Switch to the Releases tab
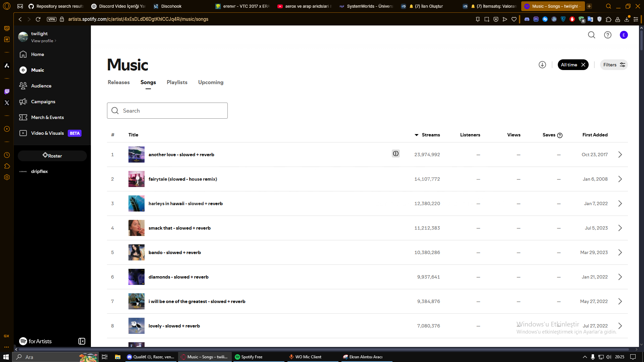This screenshot has width=644, height=362. (x=119, y=82)
